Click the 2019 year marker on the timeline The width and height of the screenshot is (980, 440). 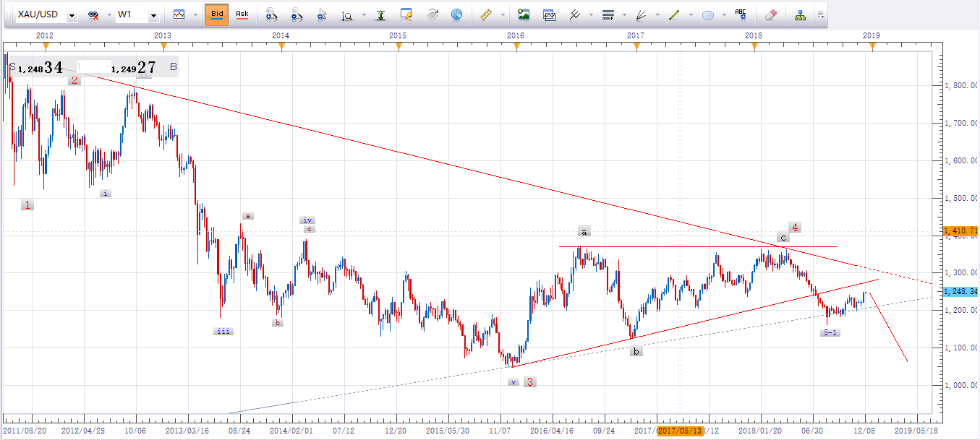click(x=872, y=35)
